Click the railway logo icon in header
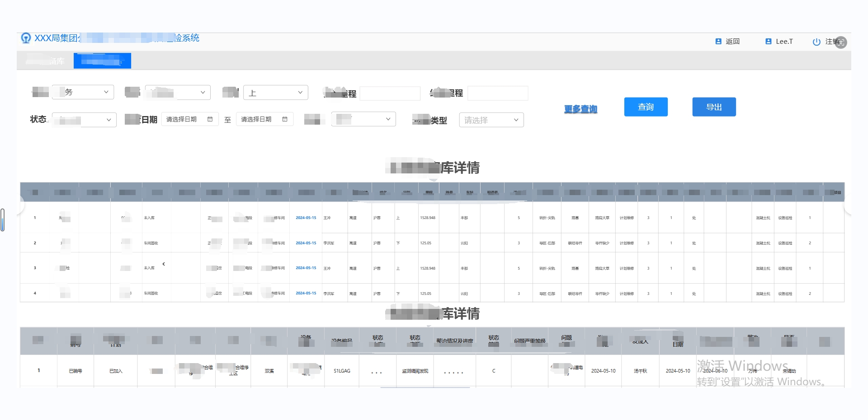The image size is (868, 420). [x=26, y=38]
